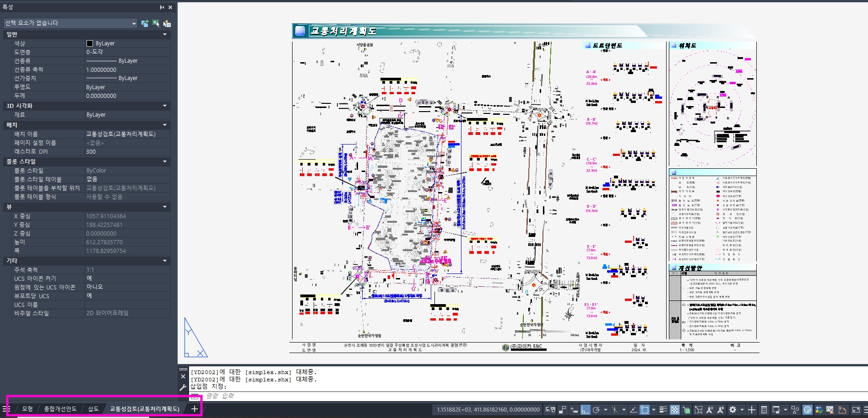
Task: Open the 선택 요소가 없습니다 selection dropdown
Action: (x=71, y=23)
